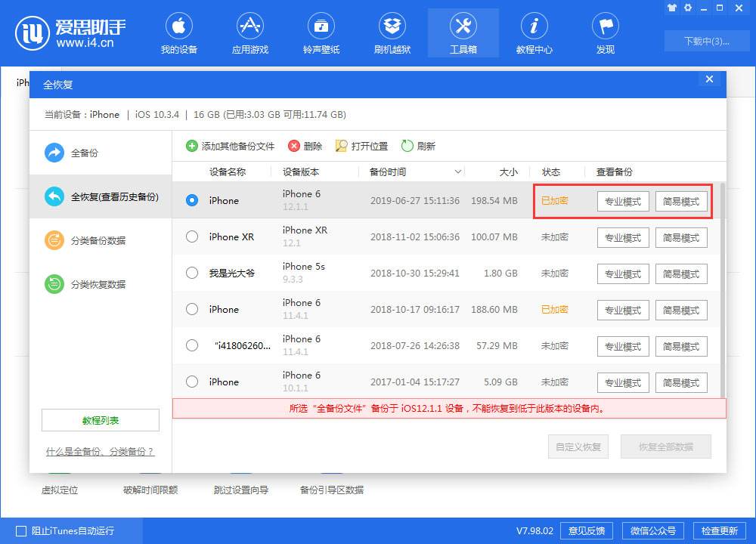Click the 设备版本 column header

coord(301,172)
